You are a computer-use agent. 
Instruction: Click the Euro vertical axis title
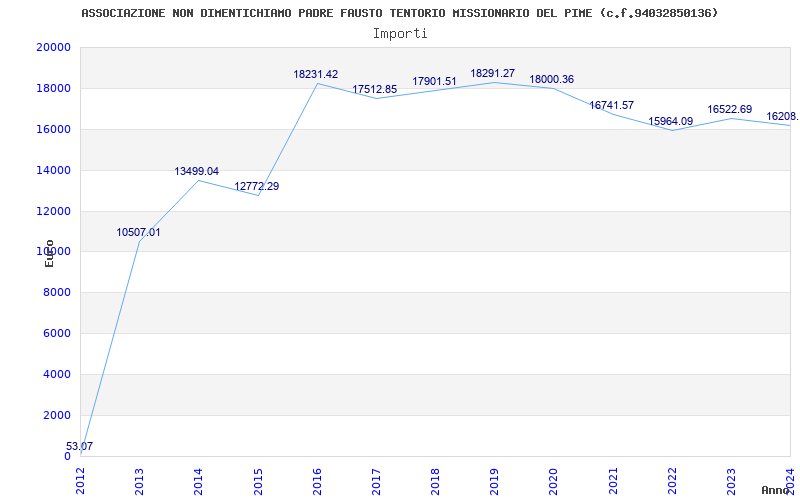coord(49,253)
